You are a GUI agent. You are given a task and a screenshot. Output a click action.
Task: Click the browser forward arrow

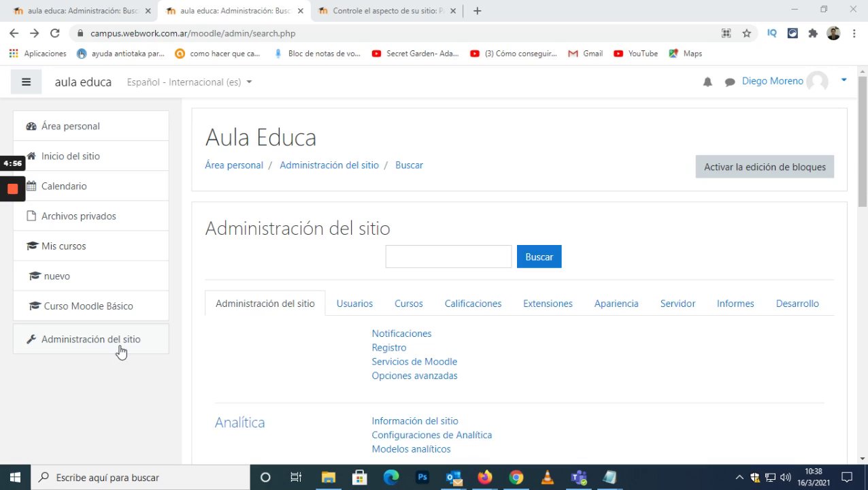(x=35, y=33)
